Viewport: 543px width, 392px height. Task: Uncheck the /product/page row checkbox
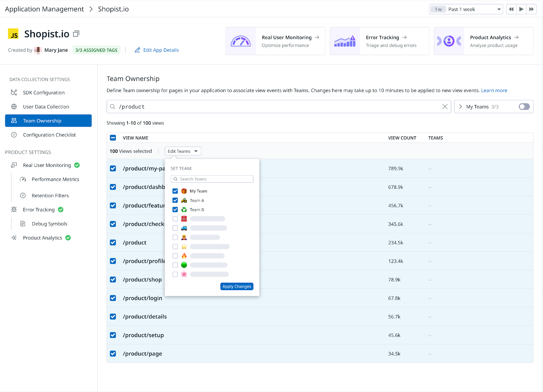(x=113, y=354)
